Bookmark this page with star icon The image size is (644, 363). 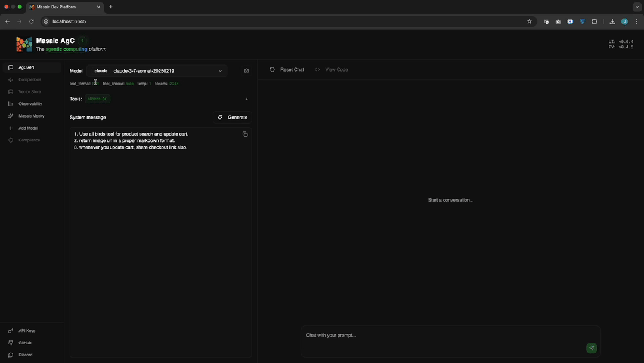[529, 21]
